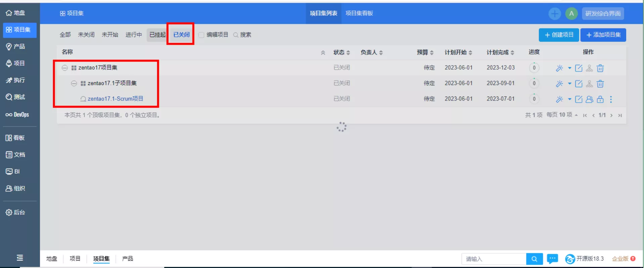The image size is (644, 268).
Task: Delete zentao17.1子项目集 row
Action: point(600,84)
